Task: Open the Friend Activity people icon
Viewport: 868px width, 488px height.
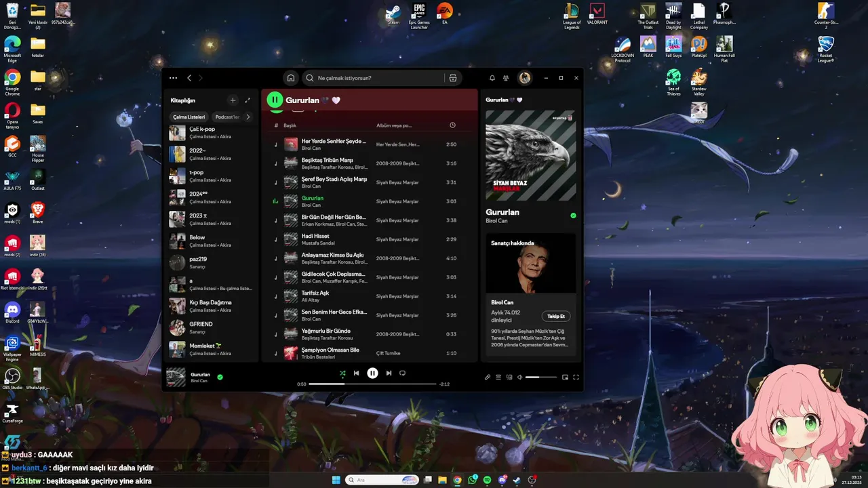Action: point(506,78)
